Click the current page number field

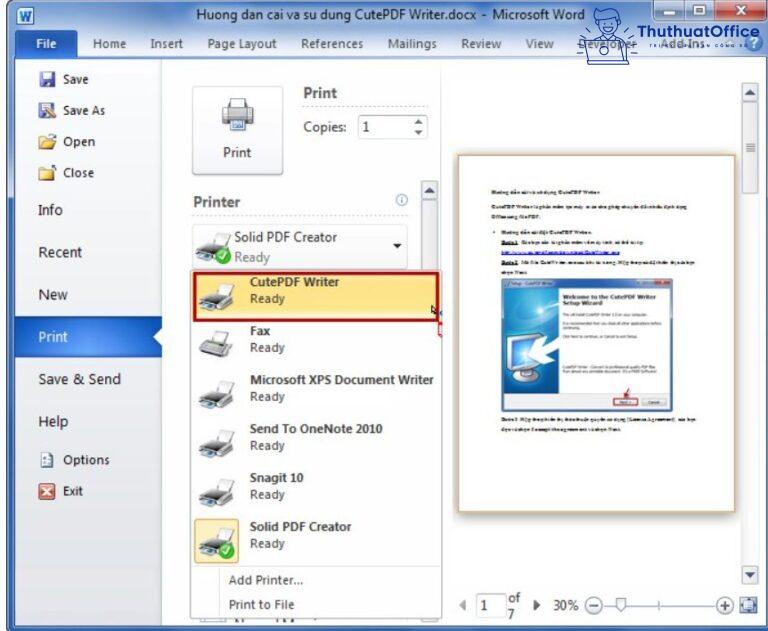pos(491,606)
